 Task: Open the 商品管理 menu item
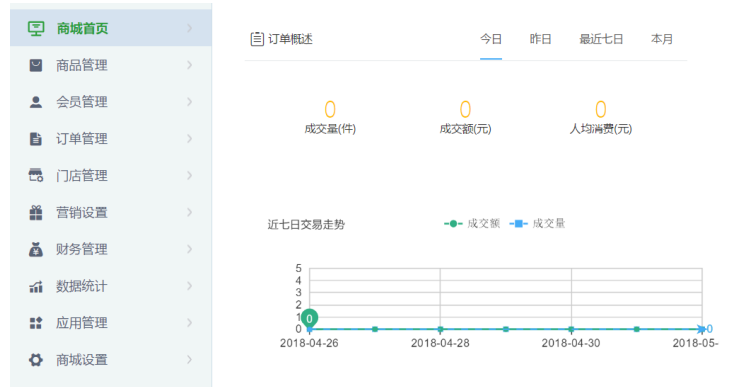point(111,65)
